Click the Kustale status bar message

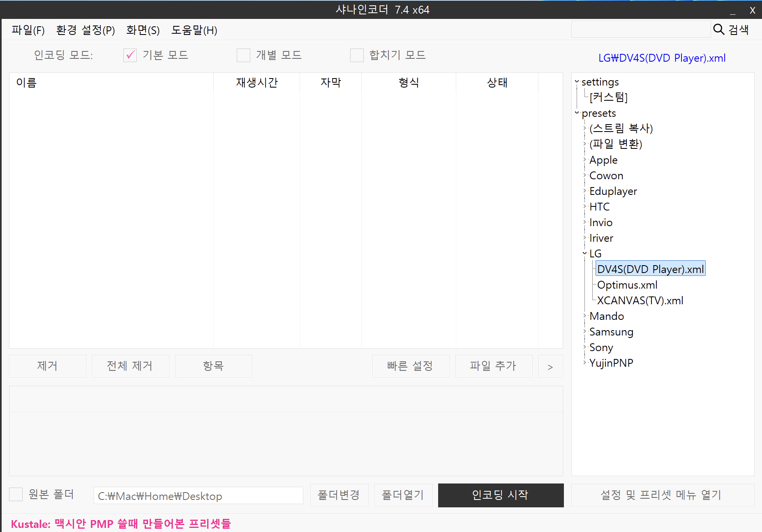tap(121, 524)
